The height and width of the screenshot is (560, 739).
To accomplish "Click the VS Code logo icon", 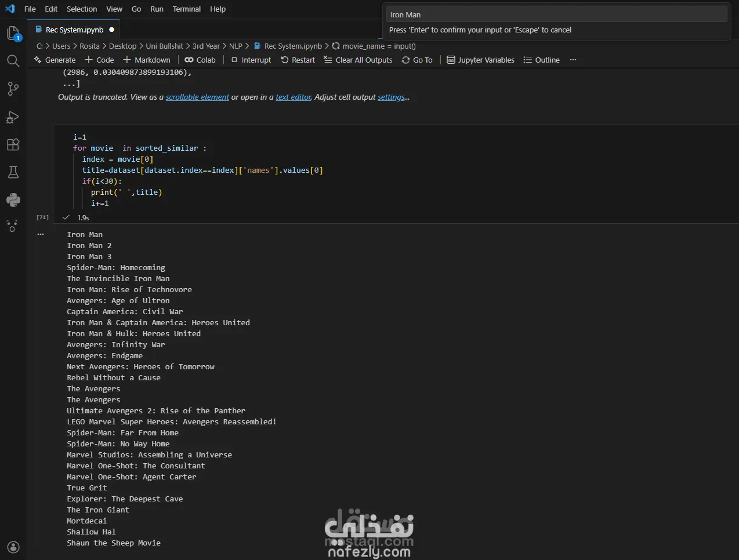I will click(x=10, y=9).
